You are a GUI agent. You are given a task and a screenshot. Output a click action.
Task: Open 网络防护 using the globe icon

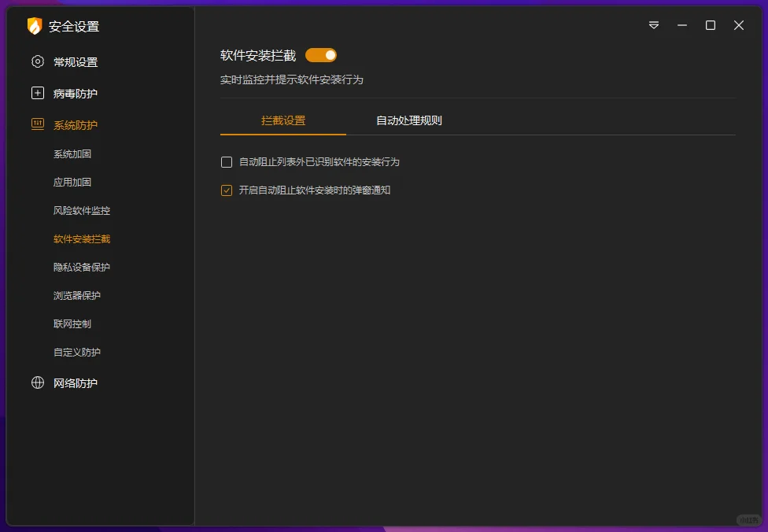click(x=37, y=383)
